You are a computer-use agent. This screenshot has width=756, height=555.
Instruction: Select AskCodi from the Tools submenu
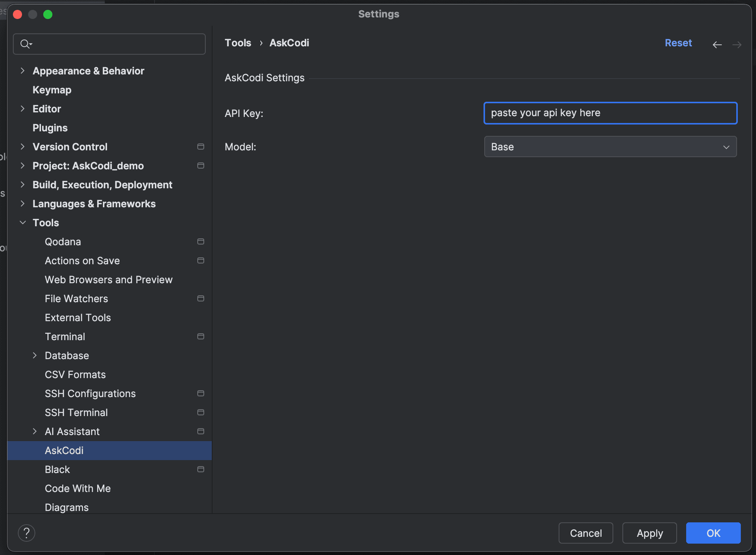point(65,451)
